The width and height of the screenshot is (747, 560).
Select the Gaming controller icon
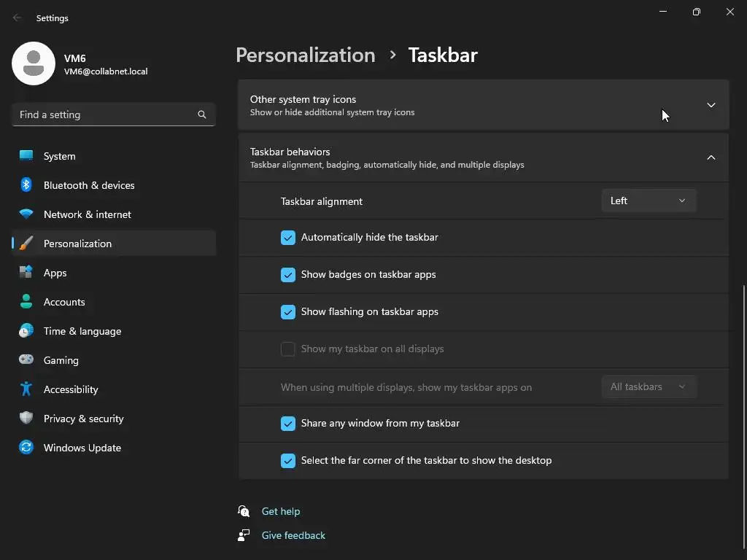pyautogui.click(x=26, y=360)
